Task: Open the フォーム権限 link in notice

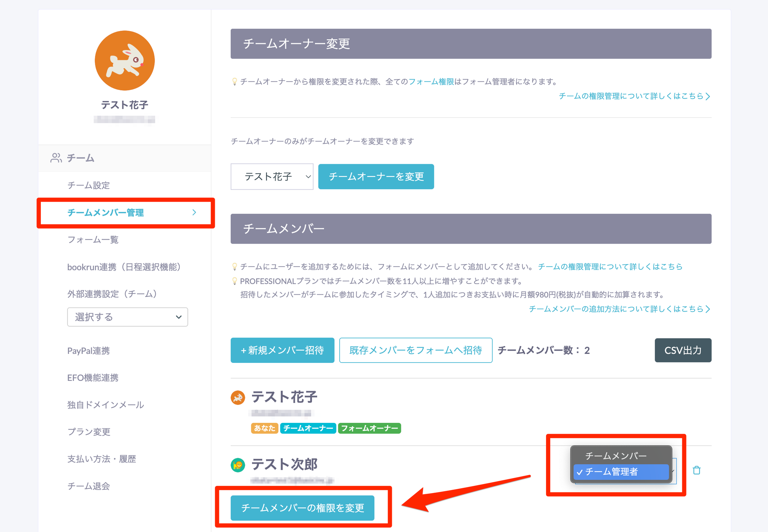Action: point(431,81)
